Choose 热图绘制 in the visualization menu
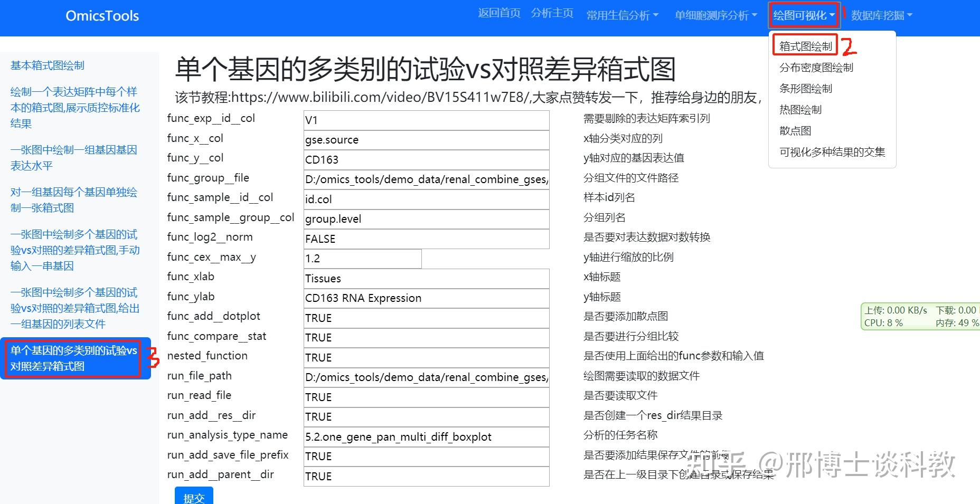 click(800, 109)
